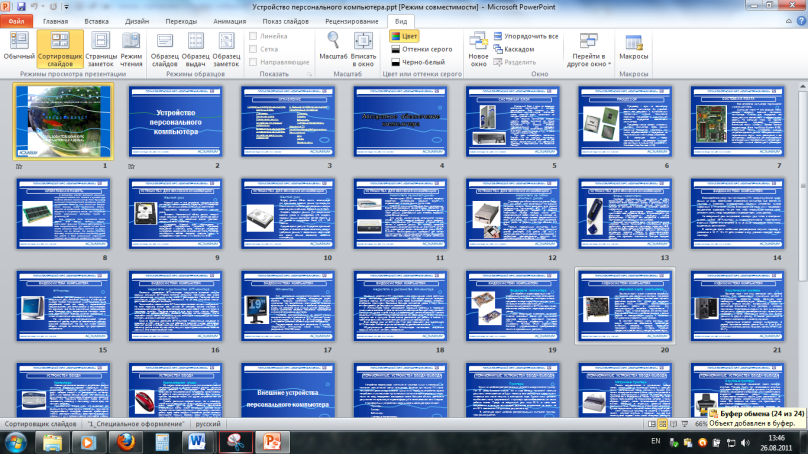Open the Zoom dialog (Масштаб)
The height and width of the screenshot is (454, 808).
pos(333,46)
